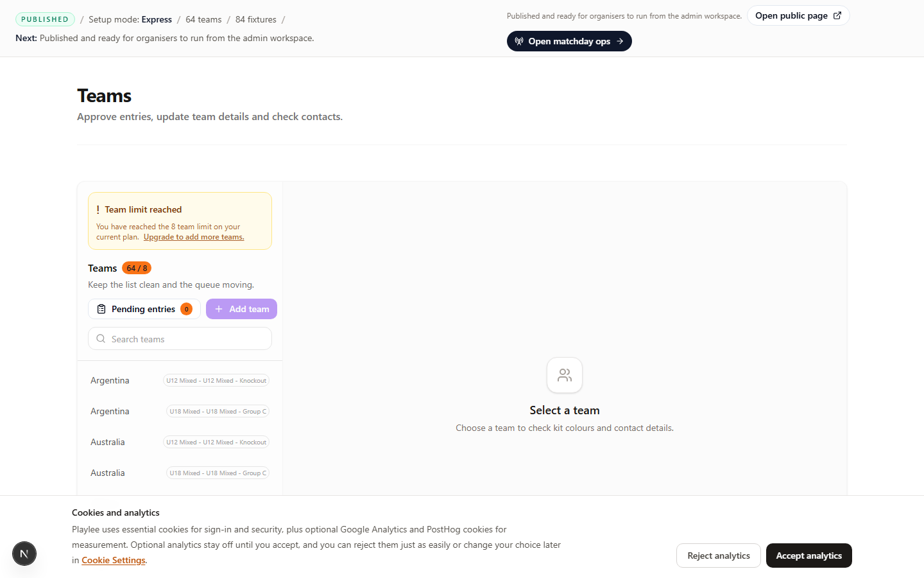Click the clipboard icon on Pending entries
The image size is (924, 578).
point(101,309)
